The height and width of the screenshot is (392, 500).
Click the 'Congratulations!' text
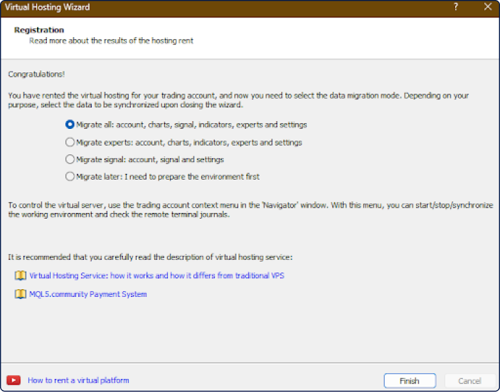tap(36, 74)
